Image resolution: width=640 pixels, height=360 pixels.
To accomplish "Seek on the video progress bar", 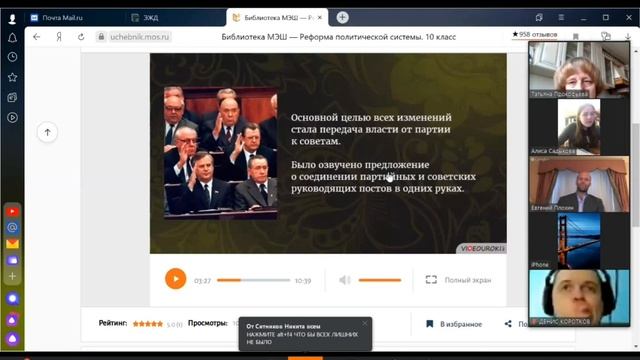I will click(253, 280).
